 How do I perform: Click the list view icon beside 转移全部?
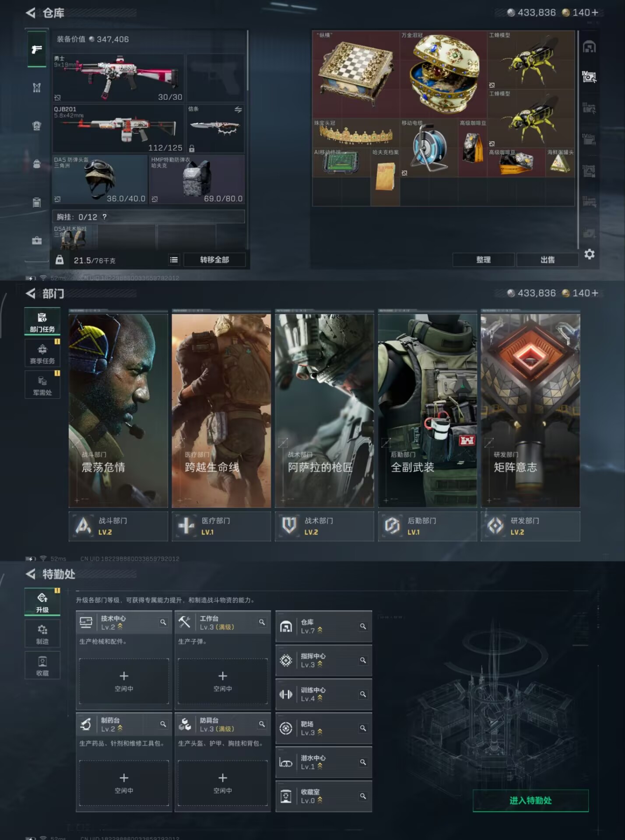[x=174, y=260]
